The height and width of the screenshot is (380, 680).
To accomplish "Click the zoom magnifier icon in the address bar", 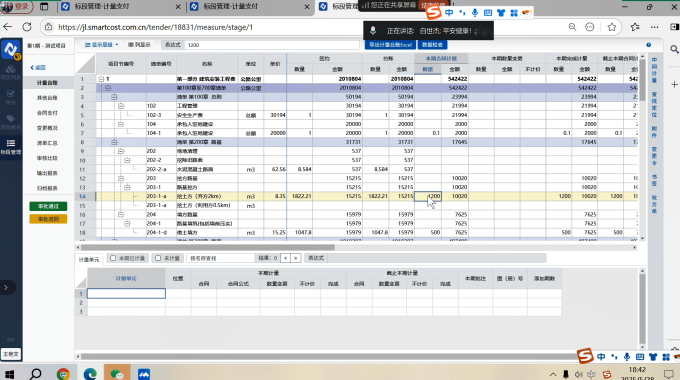I will [x=572, y=27].
